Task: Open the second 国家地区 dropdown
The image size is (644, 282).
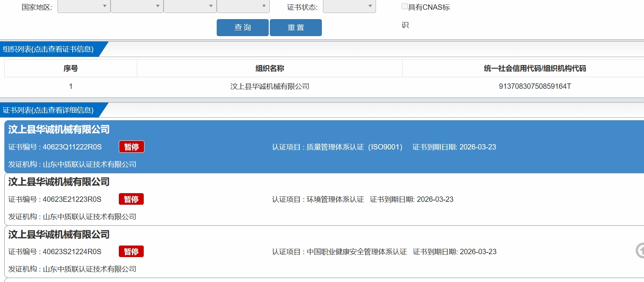Action: [137, 6]
